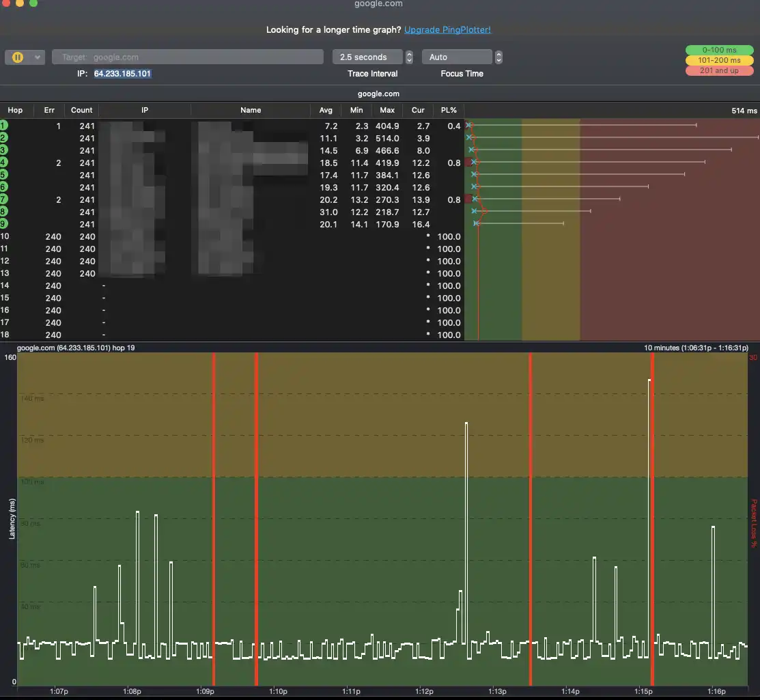Image resolution: width=760 pixels, height=700 pixels.
Task: Click the trace interval stepper arrows
Action: [x=409, y=57]
